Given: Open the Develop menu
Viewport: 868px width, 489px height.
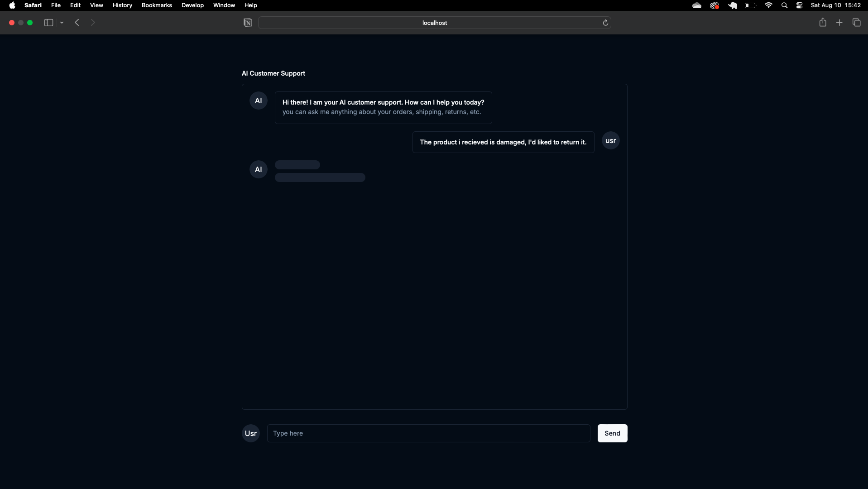Looking at the screenshot, I should point(192,5).
